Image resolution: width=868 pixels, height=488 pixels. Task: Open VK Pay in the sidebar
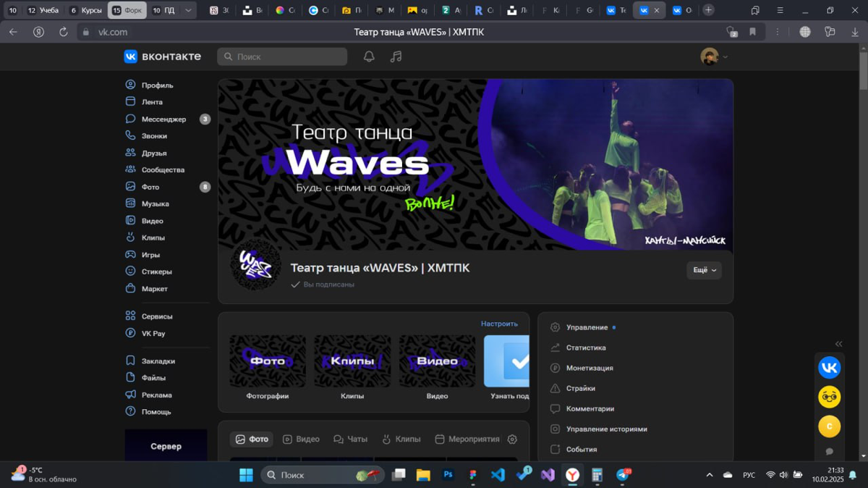145,334
